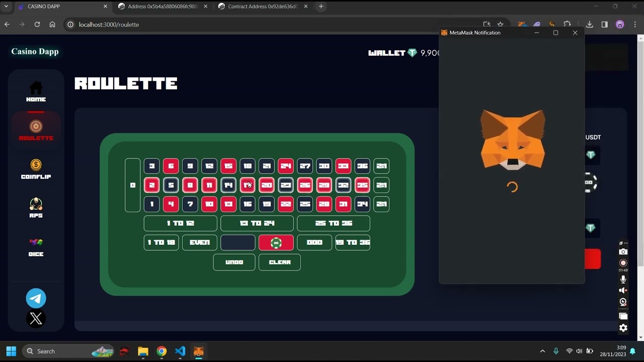The image size is (644, 362).
Task: Bet on black number 3
Action: tap(152, 166)
